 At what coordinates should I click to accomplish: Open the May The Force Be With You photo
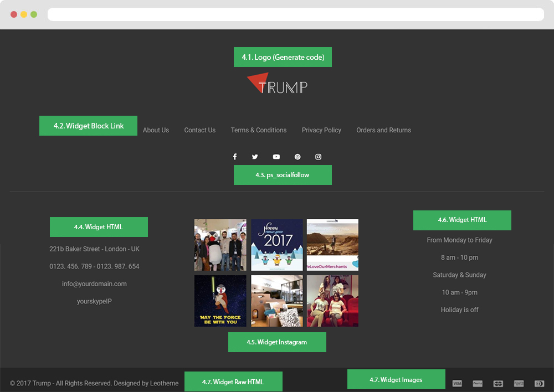coord(220,301)
